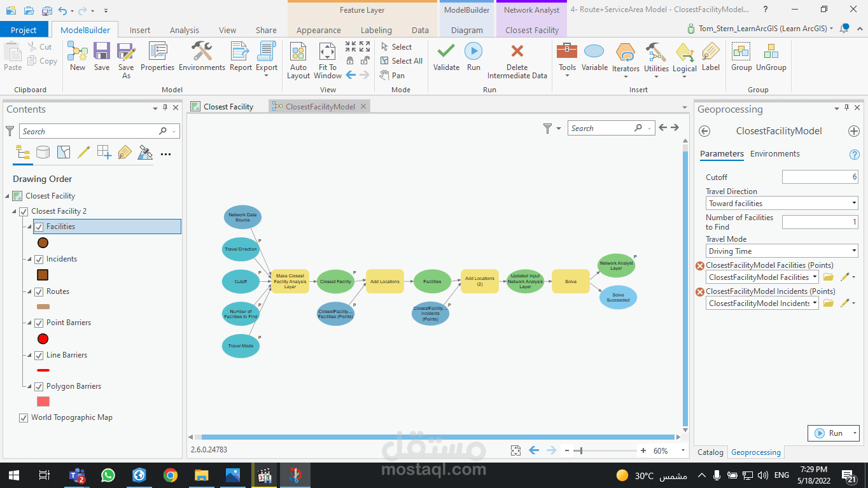
Task: Click Select All in the ribbon
Action: [x=401, y=61]
